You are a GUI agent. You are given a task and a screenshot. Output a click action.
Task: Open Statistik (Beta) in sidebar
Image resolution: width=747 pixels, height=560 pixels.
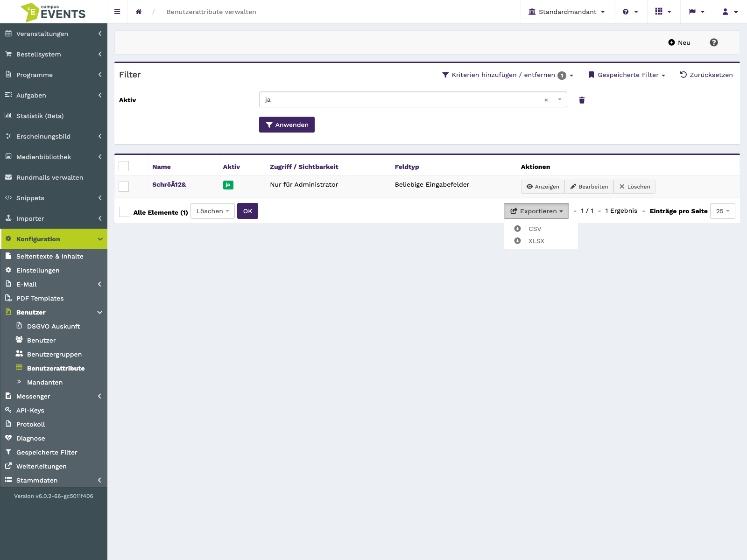[x=54, y=116]
